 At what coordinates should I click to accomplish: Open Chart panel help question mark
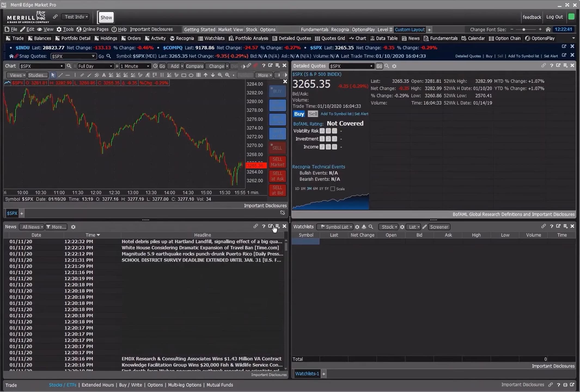(264, 66)
